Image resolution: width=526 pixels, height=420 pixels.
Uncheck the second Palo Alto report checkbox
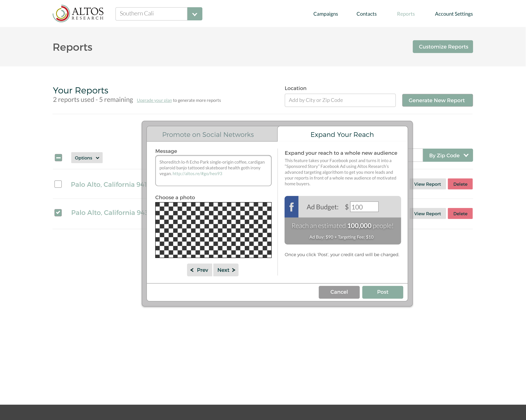pos(58,213)
